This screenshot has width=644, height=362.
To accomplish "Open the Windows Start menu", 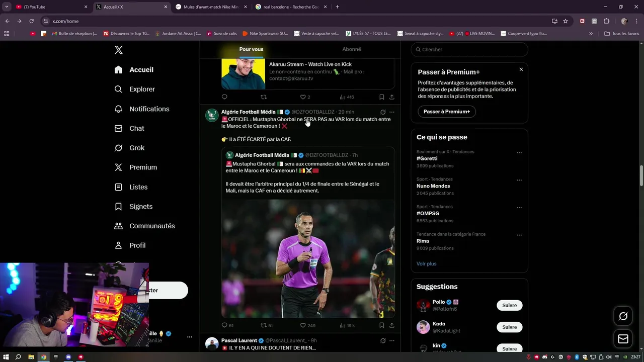I will pyautogui.click(x=6, y=357).
